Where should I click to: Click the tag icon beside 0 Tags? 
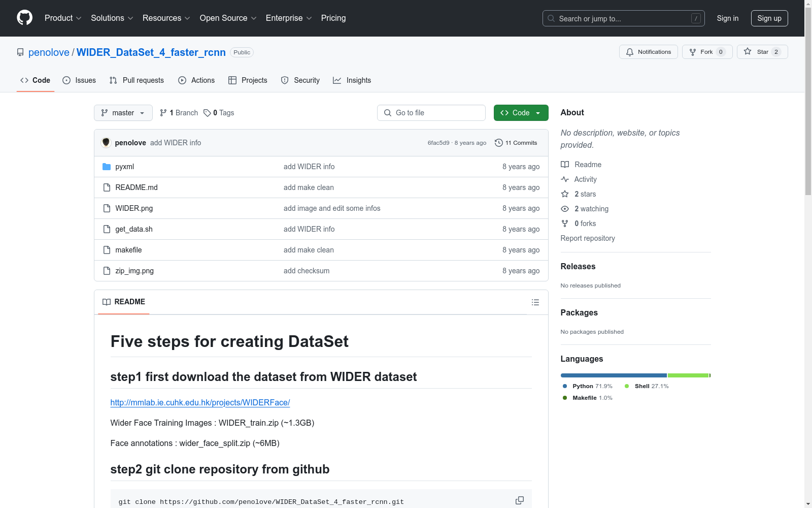coord(207,113)
